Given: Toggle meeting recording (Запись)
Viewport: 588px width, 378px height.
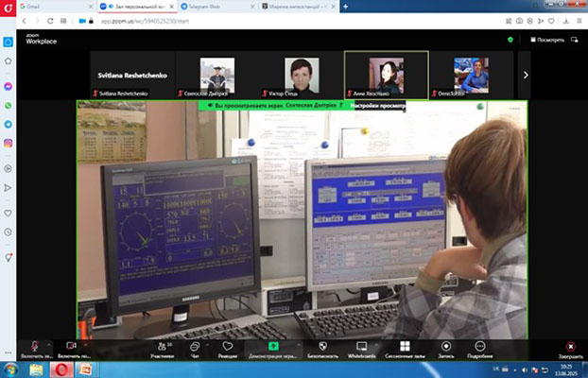Looking at the screenshot, I should [x=445, y=347].
